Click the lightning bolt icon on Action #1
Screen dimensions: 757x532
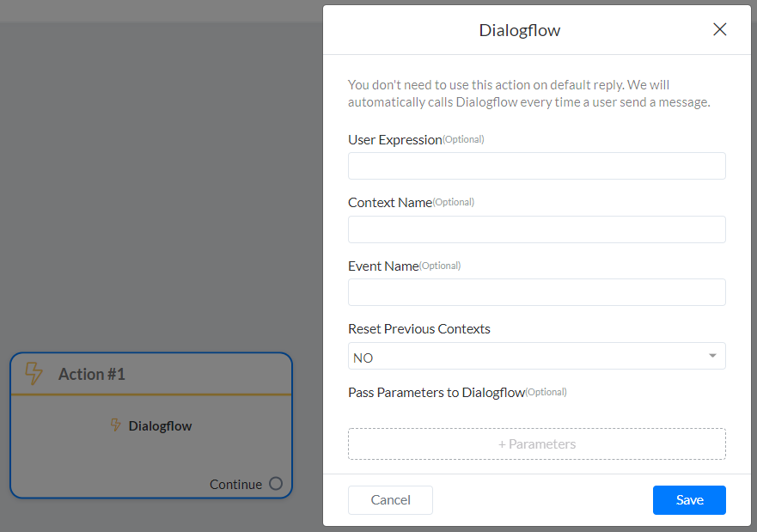point(34,374)
